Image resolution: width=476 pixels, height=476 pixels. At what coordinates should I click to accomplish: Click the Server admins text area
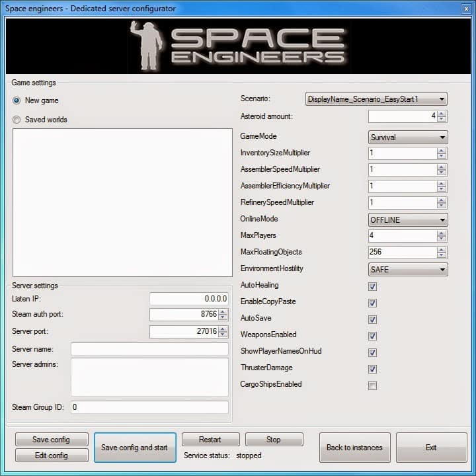(149, 377)
